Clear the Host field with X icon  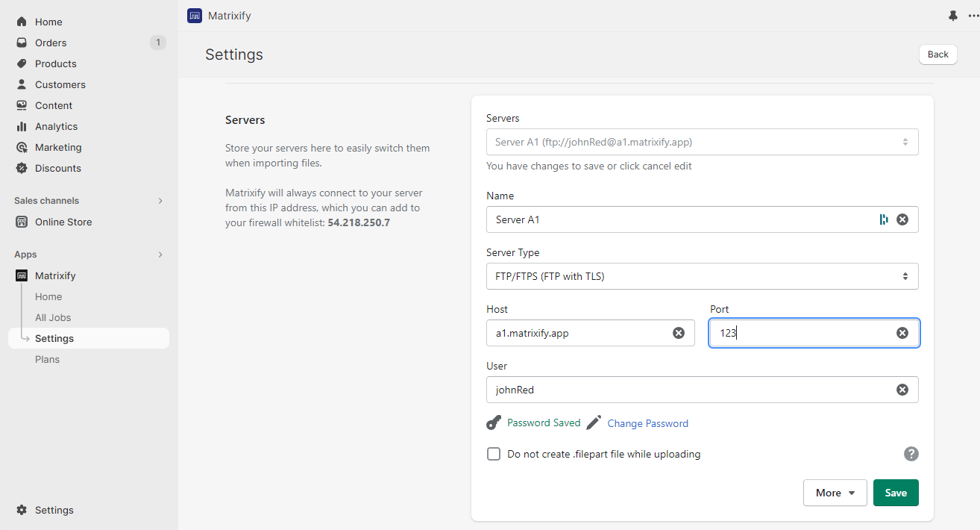pos(679,333)
